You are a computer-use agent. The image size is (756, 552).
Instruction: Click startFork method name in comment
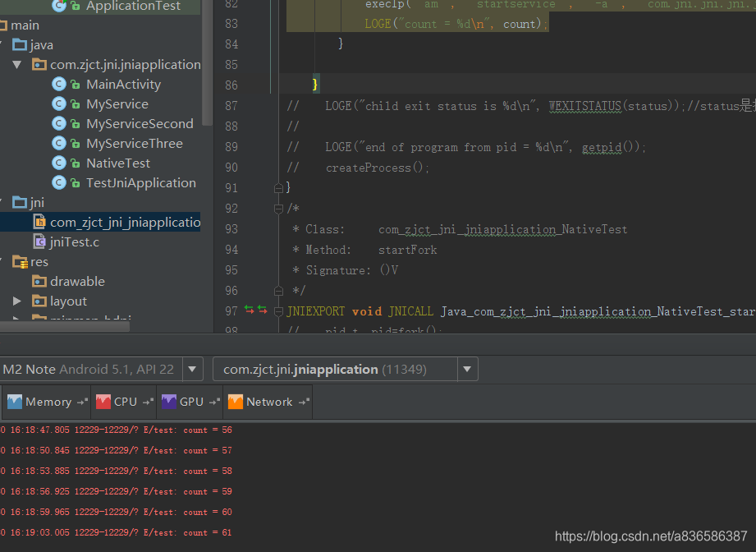(x=407, y=250)
